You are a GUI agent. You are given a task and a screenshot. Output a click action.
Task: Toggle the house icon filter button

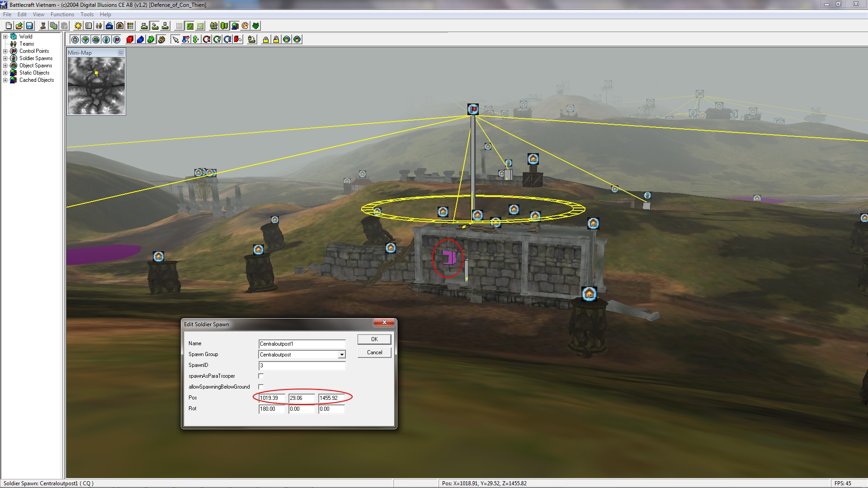tap(75, 40)
